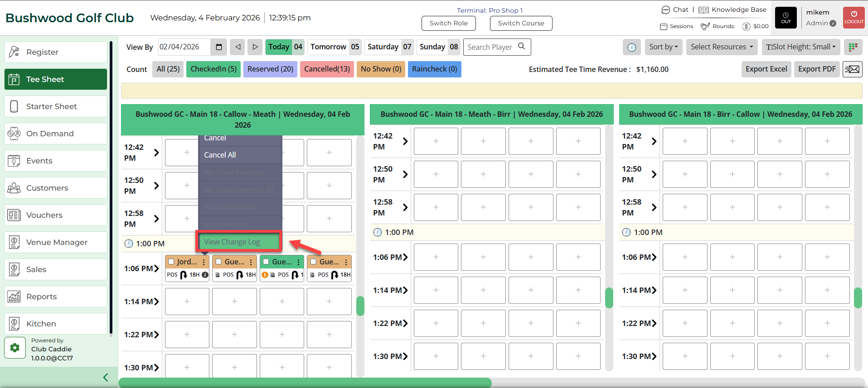Click the calendar date picker icon
Image resolution: width=868 pixels, height=388 pixels.
pos(219,47)
